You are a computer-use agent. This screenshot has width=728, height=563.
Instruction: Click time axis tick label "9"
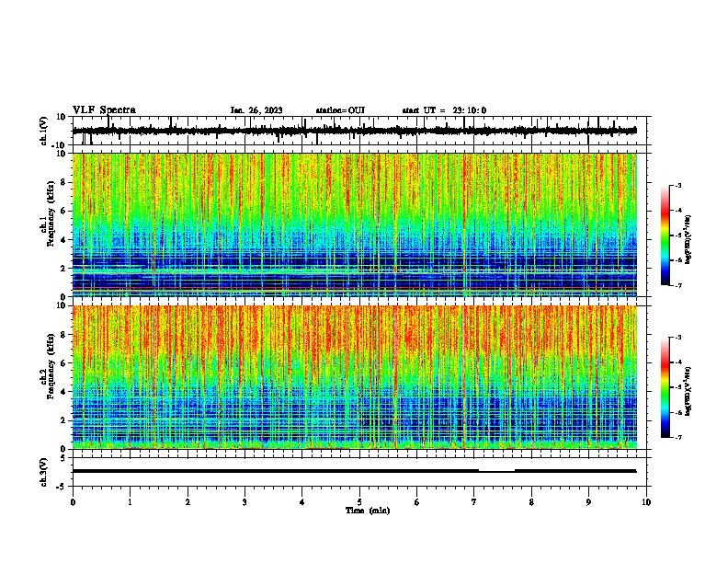[x=588, y=502]
